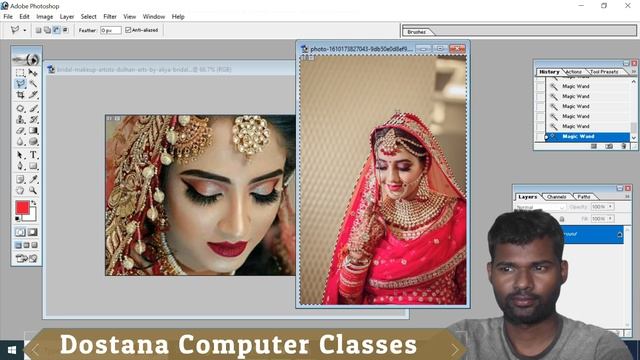The height and width of the screenshot is (360, 640).
Task: Select the Shape tool
Action: [33, 166]
